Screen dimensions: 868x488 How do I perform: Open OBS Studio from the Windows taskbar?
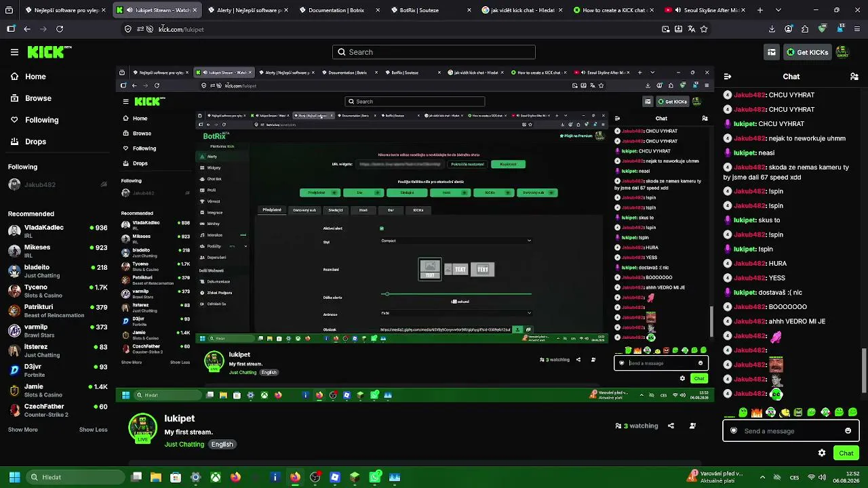tap(315, 477)
